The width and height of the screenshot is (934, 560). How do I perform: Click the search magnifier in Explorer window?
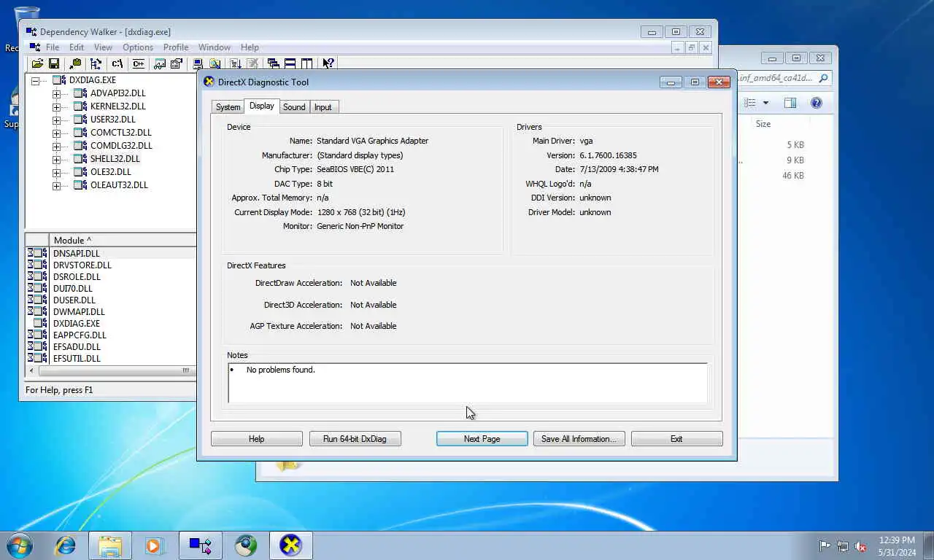pos(823,78)
